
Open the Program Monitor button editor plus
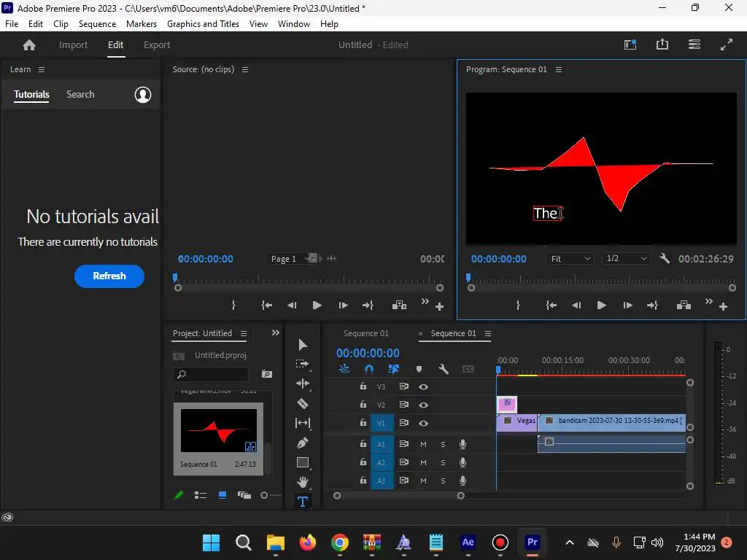click(x=723, y=307)
